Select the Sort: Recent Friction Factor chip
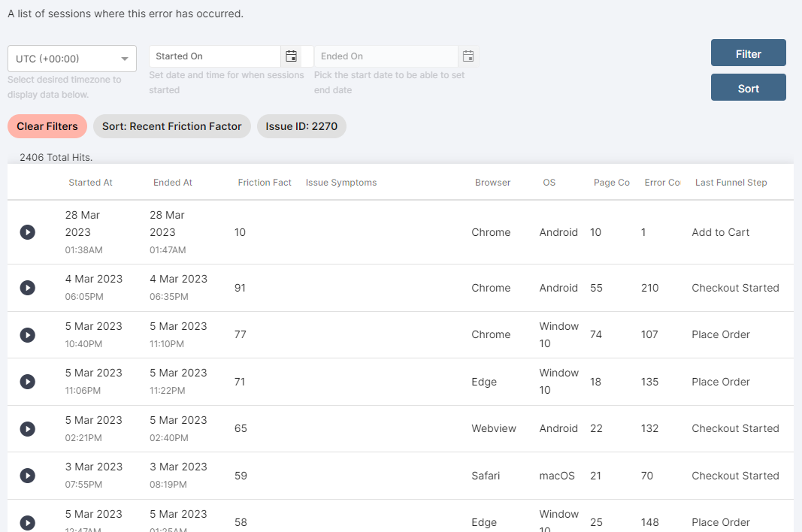This screenshot has width=802, height=532. point(172,126)
